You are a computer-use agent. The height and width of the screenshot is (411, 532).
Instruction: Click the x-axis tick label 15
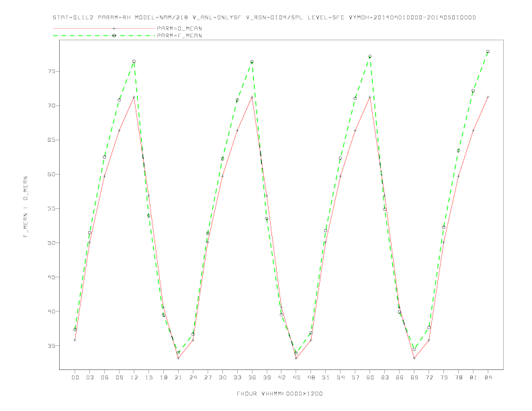click(148, 377)
